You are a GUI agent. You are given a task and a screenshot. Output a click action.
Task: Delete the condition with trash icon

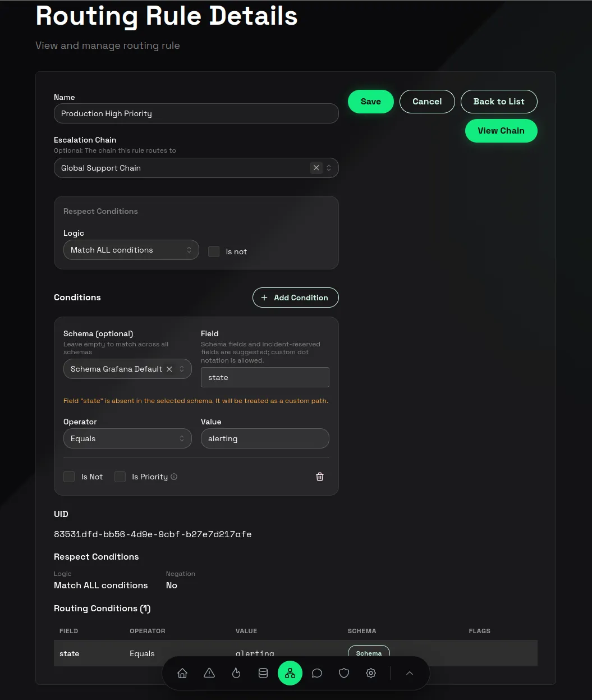tap(320, 477)
